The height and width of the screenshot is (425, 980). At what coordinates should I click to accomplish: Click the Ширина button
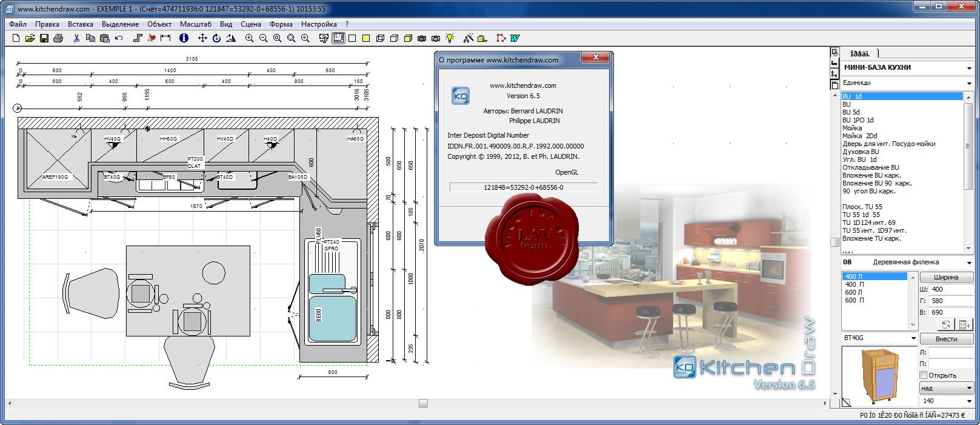pyautogui.click(x=946, y=277)
